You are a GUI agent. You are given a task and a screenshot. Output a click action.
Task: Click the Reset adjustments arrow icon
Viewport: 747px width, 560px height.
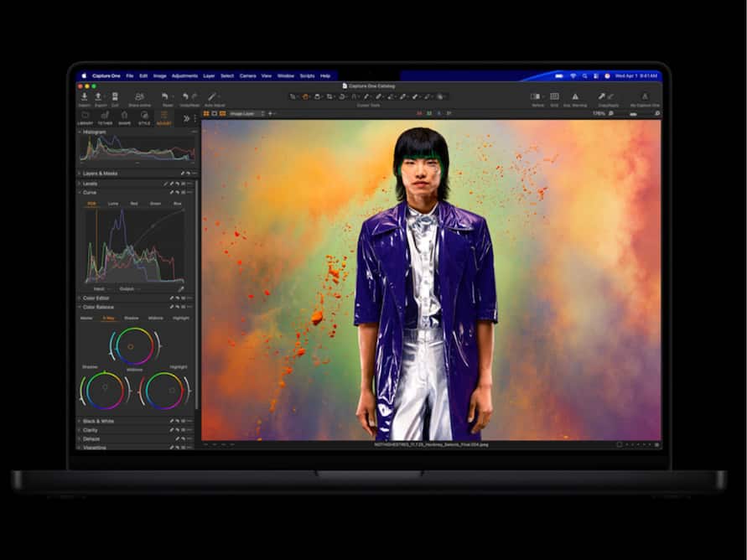click(166, 95)
